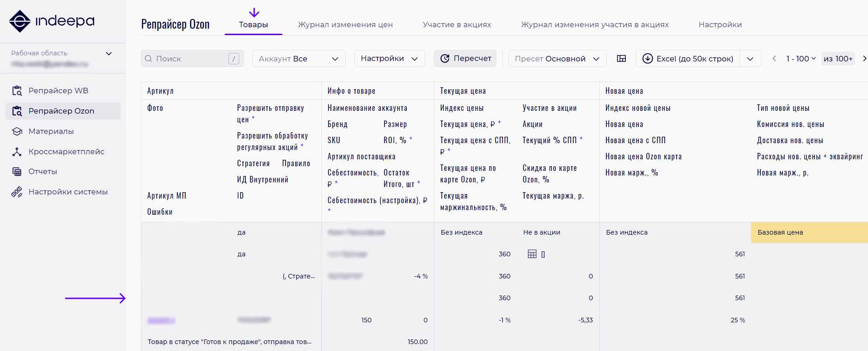
Task: Switch to Журнал изменения цен tab
Action: click(345, 24)
